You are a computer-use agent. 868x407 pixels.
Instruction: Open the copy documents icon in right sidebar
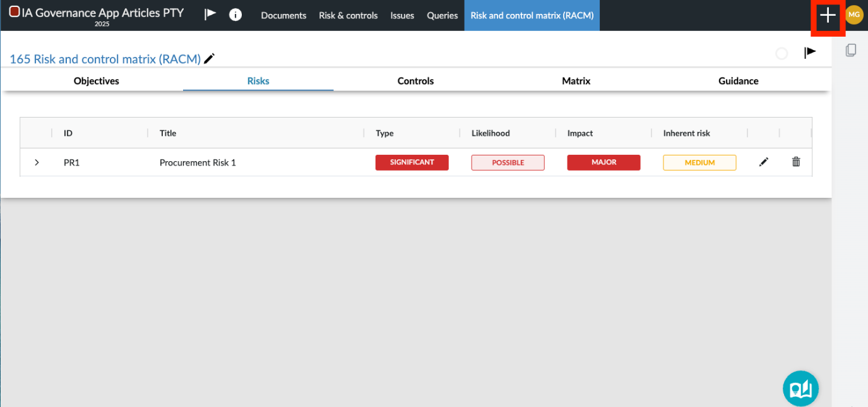point(851,50)
